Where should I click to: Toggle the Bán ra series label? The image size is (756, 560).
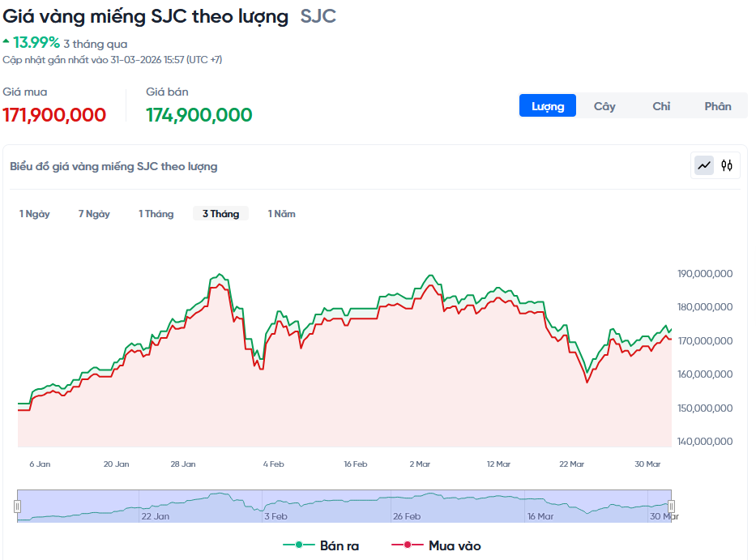339,545
